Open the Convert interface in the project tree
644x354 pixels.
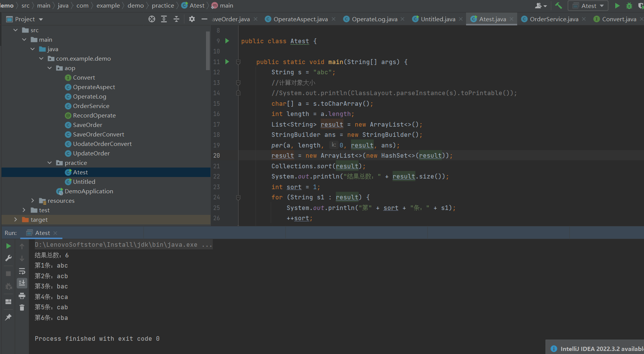pyautogui.click(x=84, y=77)
